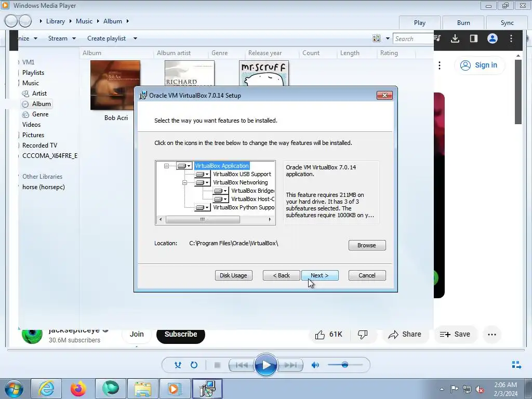The image size is (532, 399).
Task: Select Artist in the library sidebar
Action: coord(39,94)
